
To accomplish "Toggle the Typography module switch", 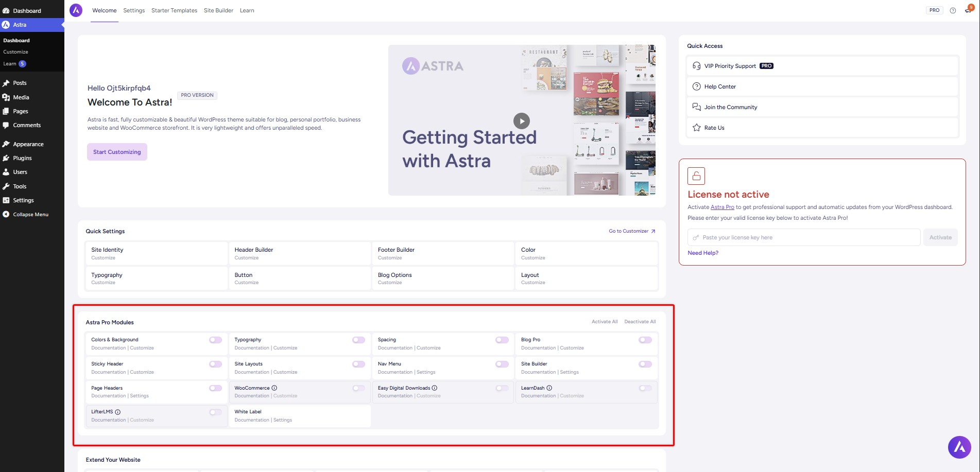I will pos(359,340).
